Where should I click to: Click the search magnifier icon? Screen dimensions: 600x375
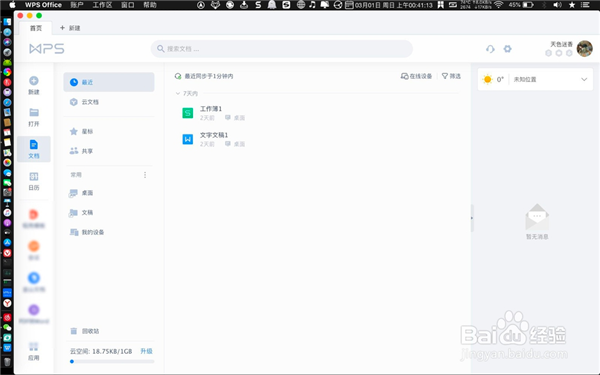pyautogui.click(x=161, y=49)
